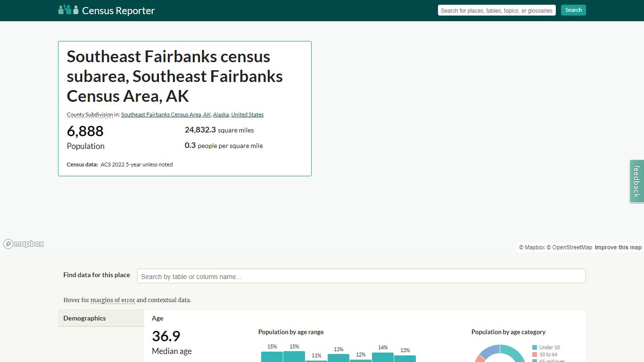
Task: Open the Census Reporter home link text
Action: point(118,10)
